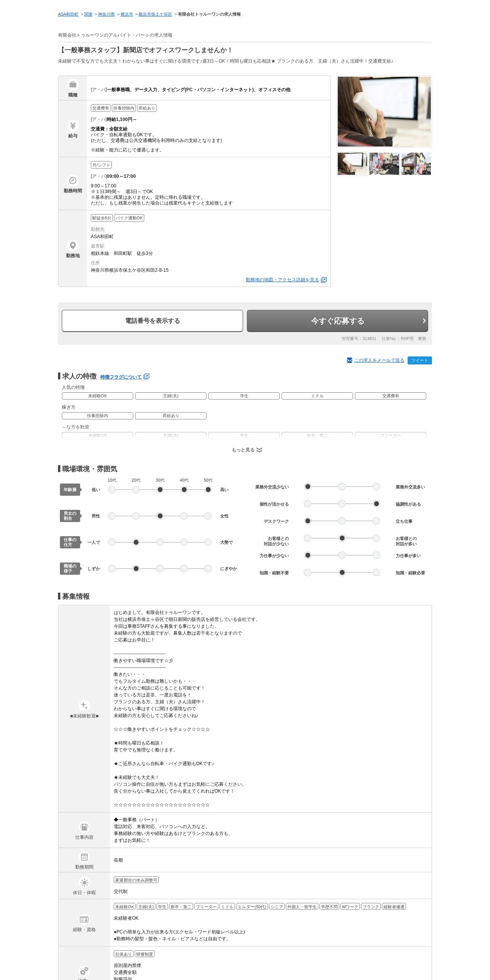Click the バイク通勤OK tag in 勤務地
490x980 pixels.
pyautogui.click(x=129, y=218)
